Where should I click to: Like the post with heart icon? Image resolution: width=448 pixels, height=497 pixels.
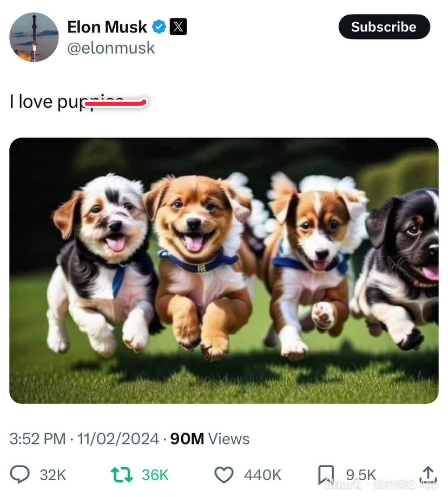click(x=224, y=475)
